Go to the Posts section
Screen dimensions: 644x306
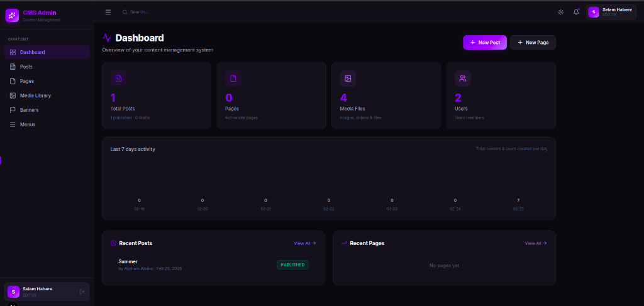click(47, 67)
